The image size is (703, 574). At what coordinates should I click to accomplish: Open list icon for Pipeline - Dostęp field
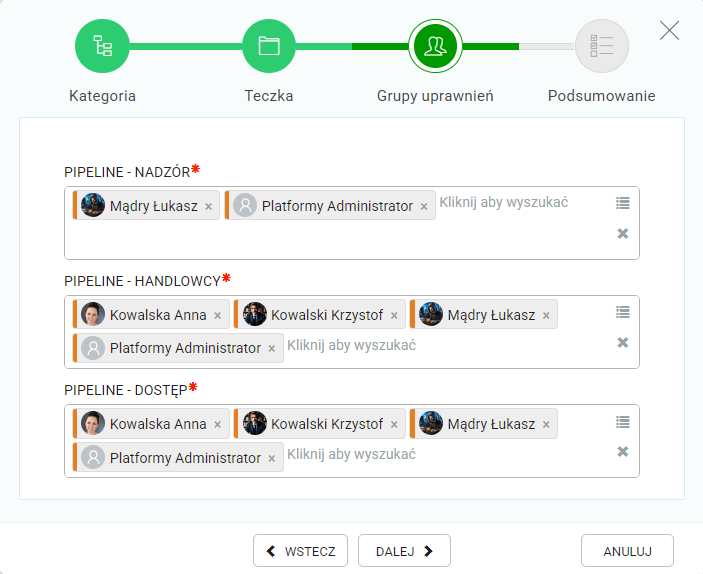[x=623, y=422]
